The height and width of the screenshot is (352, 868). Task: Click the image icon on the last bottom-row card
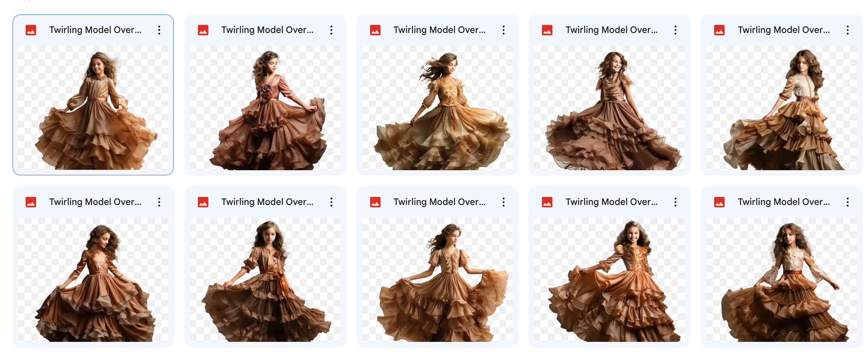(x=719, y=202)
